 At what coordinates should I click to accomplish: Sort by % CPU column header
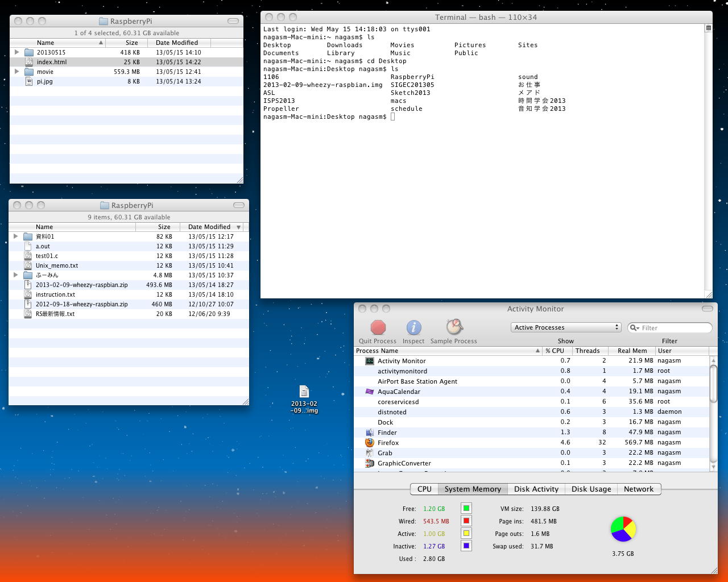555,351
